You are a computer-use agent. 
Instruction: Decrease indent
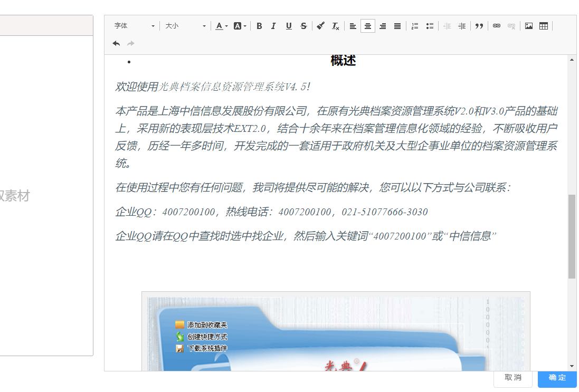click(447, 26)
